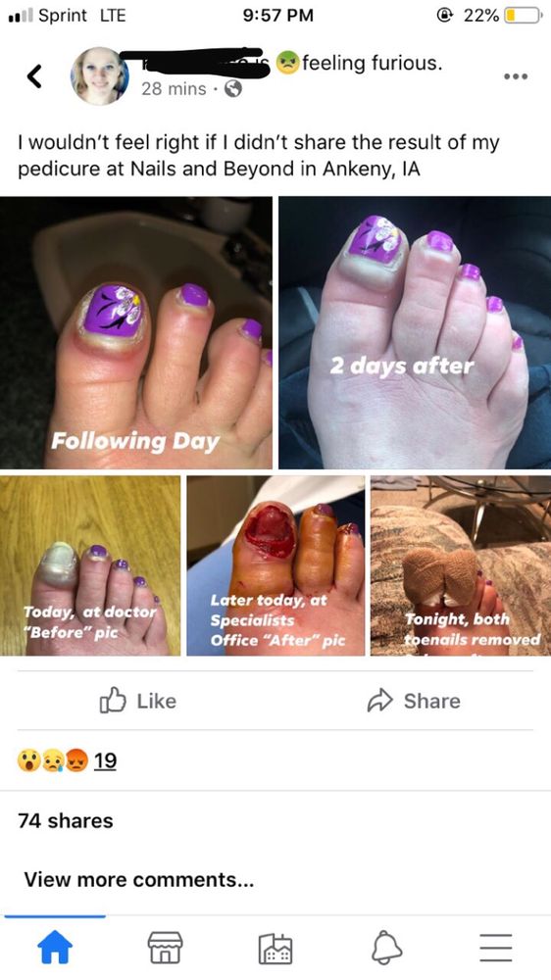Image resolution: width=551 pixels, height=980 pixels.
Task: Share the post using Share button
Action: [x=414, y=702]
